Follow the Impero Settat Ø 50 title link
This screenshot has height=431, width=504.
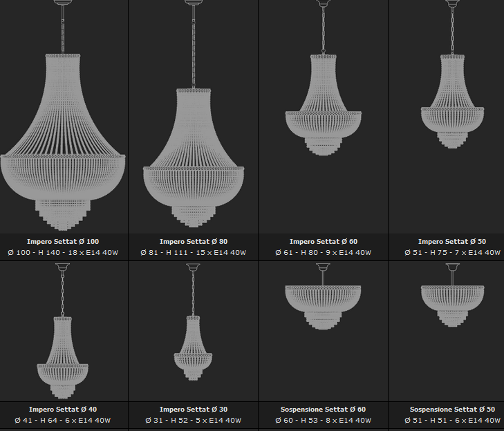[x=452, y=242]
